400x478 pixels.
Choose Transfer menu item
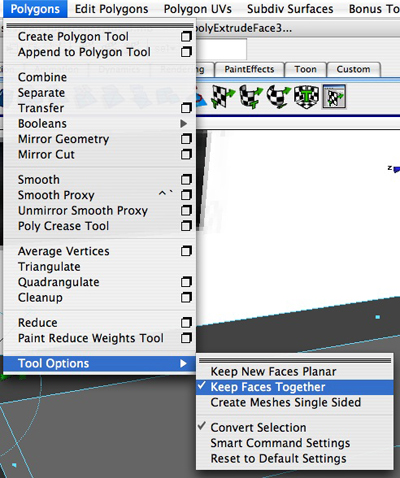click(x=41, y=108)
